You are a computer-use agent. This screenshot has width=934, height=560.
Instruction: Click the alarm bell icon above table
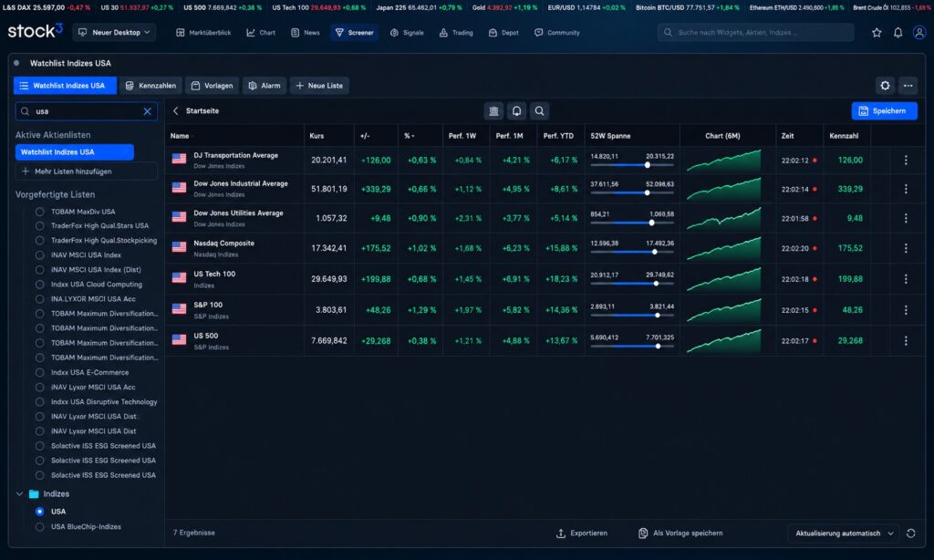pos(516,110)
